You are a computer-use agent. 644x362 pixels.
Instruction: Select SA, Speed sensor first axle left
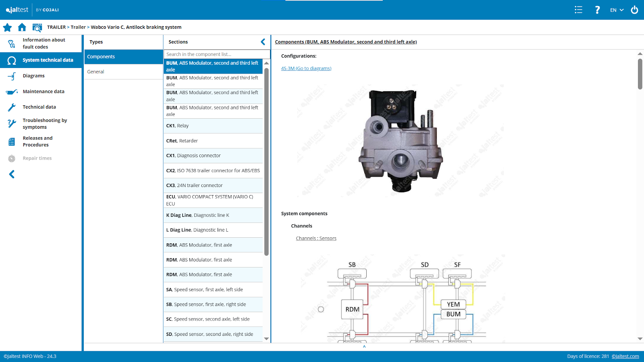click(x=213, y=290)
